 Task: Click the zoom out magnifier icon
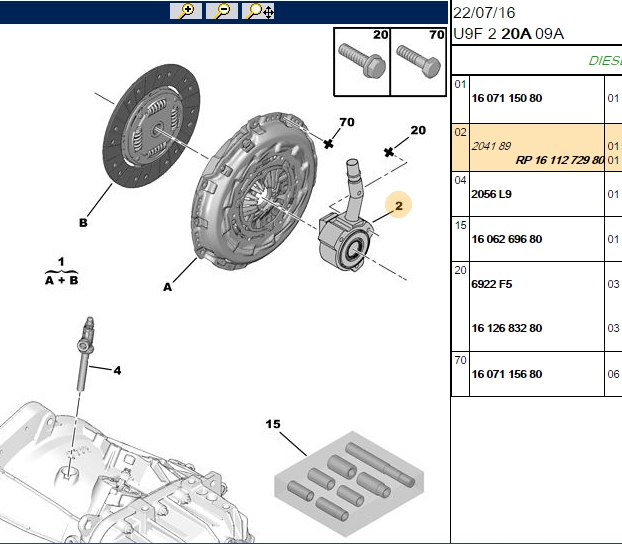point(222,11)
